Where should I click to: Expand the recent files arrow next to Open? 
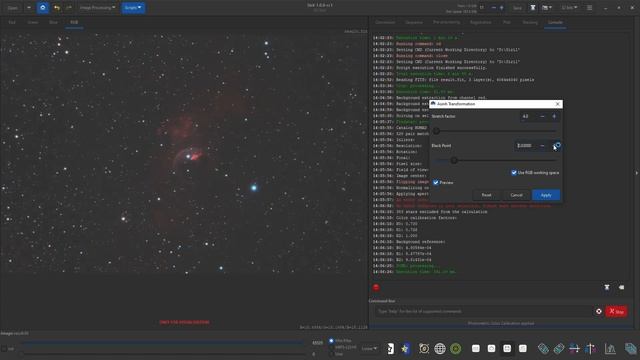(29, 8)
